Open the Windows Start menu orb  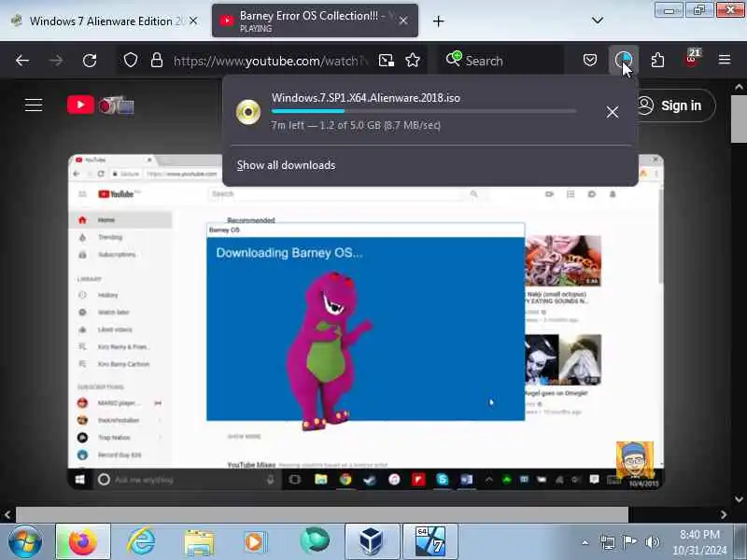tap(25, 542)
